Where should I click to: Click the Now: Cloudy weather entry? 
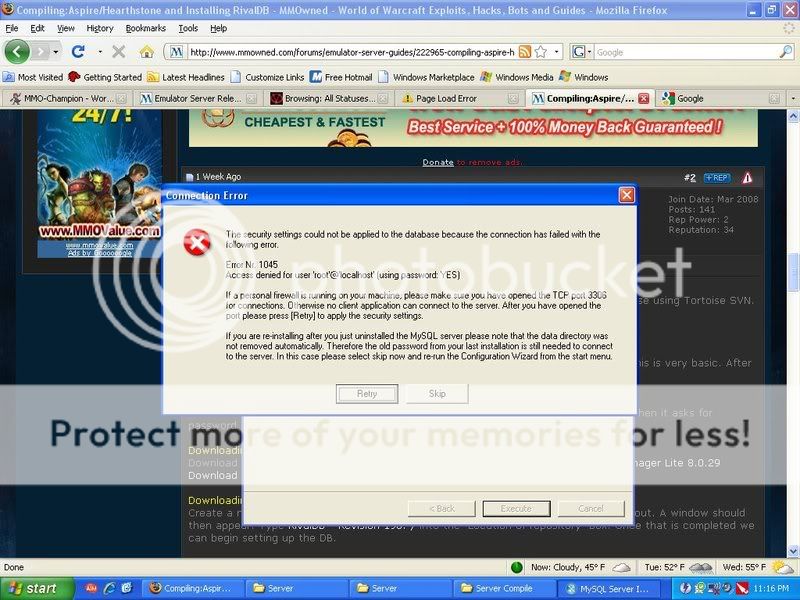pyautogui.click(x=581, y=567)
